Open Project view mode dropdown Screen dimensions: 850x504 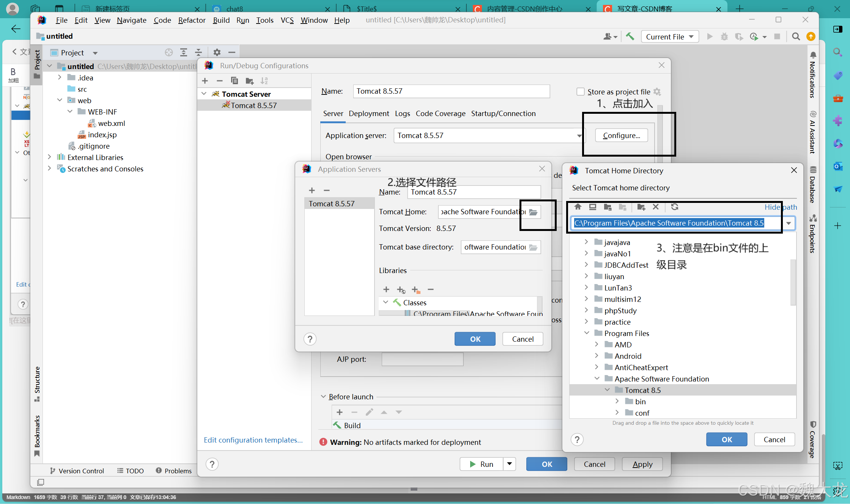click(x=95, y=53)
